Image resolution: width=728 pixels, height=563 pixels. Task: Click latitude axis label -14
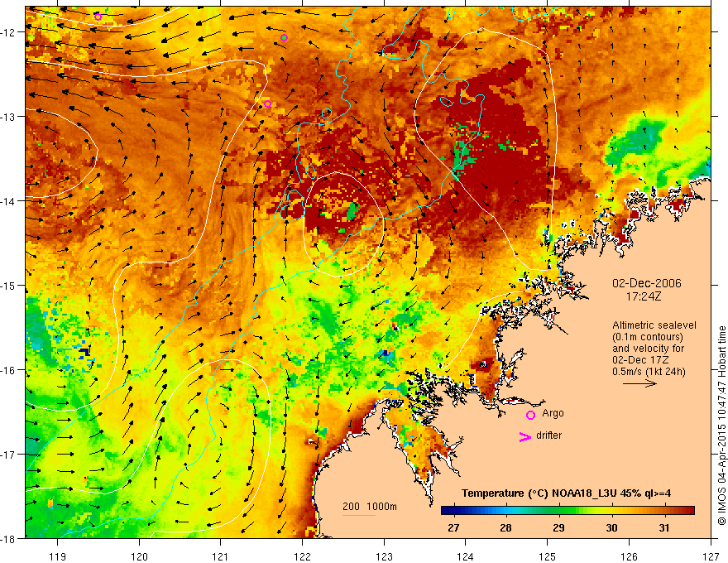click(9, 201)
